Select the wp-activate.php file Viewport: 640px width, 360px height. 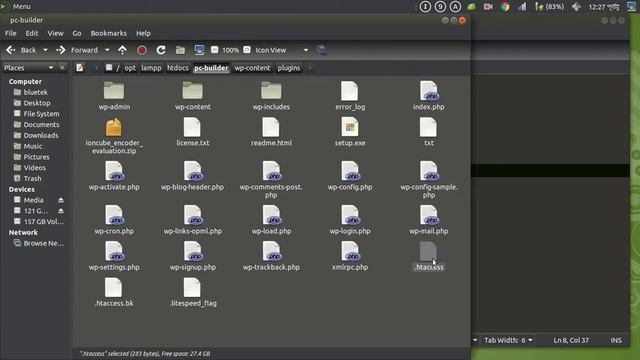114,176
